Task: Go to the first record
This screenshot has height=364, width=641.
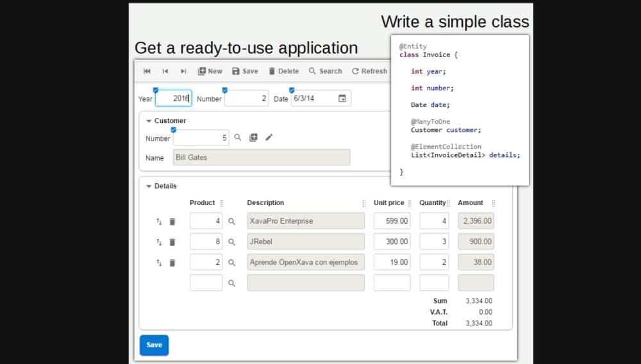Action: tap(147, 71)
